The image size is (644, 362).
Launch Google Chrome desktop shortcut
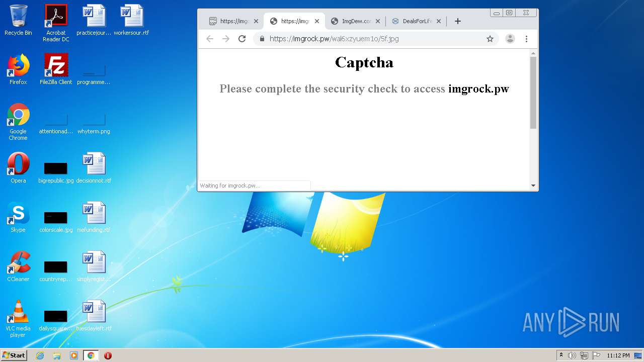tap(18, 121)
